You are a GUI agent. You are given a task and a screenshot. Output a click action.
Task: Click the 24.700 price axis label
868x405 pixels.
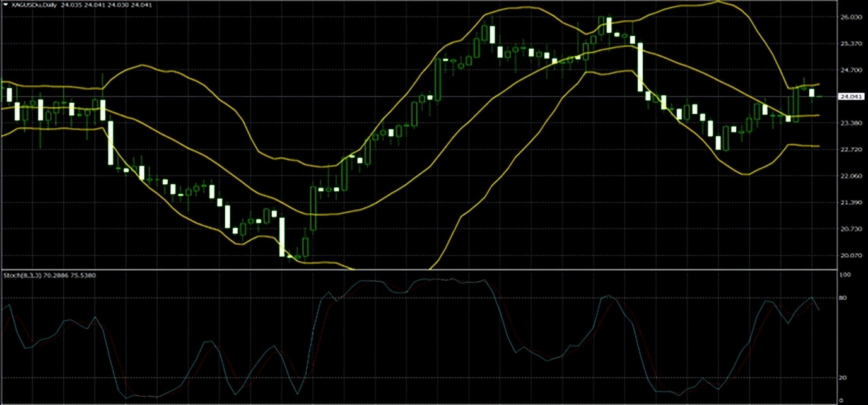point(851,70)
